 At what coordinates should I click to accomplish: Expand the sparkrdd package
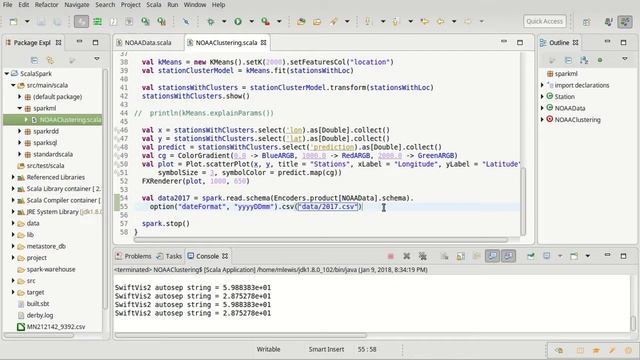(19, 131)
